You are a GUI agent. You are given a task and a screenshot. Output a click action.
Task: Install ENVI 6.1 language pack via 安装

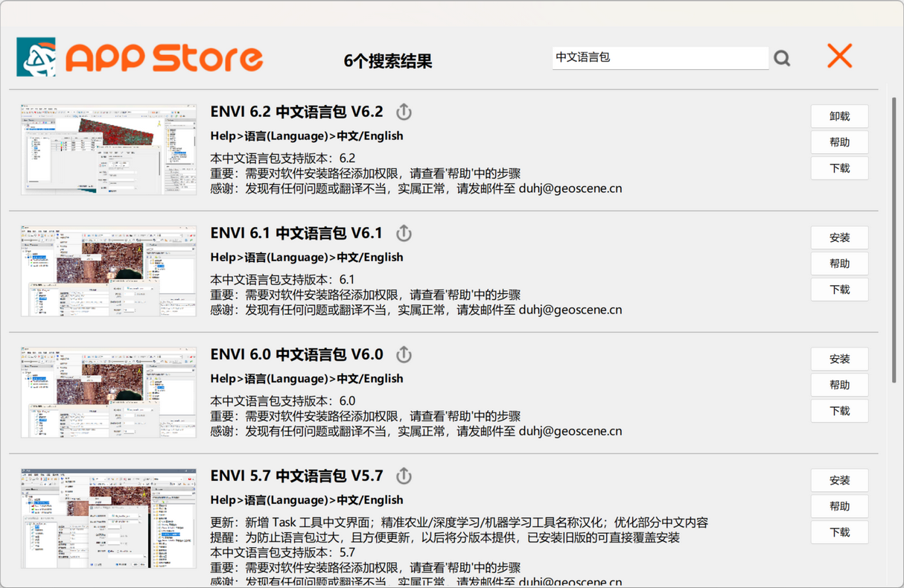839,237
